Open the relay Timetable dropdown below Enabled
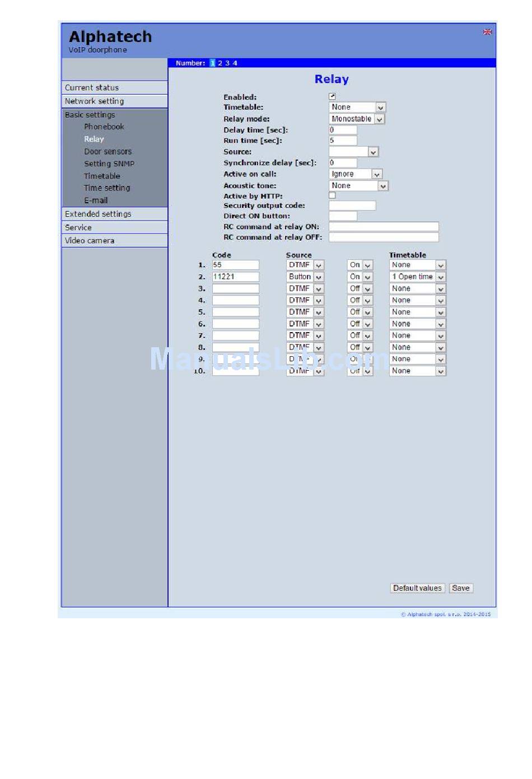 tap(357, 107)
